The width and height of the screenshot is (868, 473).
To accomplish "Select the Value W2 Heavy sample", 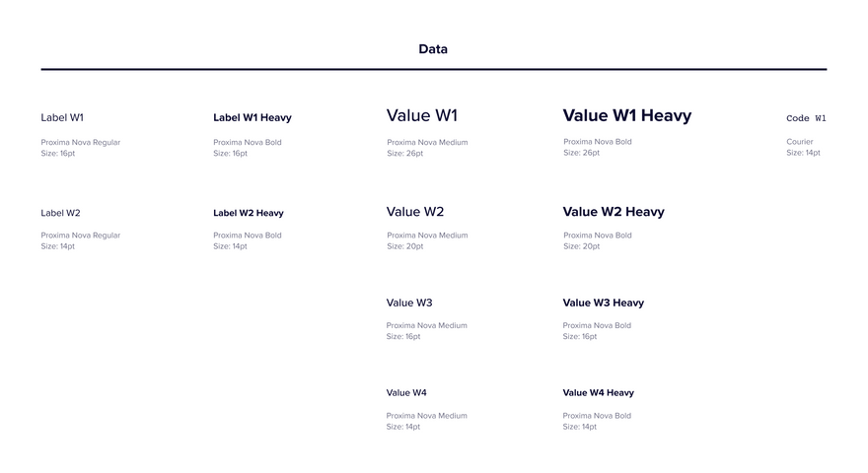I will click(x=614, y=211).
